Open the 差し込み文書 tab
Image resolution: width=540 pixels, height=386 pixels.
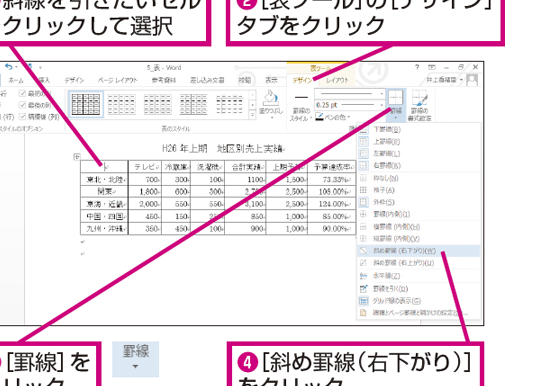207,80
